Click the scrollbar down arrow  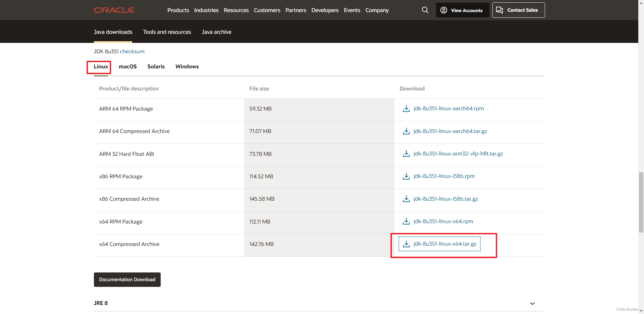pyautogui.click(x=641, y=311)
